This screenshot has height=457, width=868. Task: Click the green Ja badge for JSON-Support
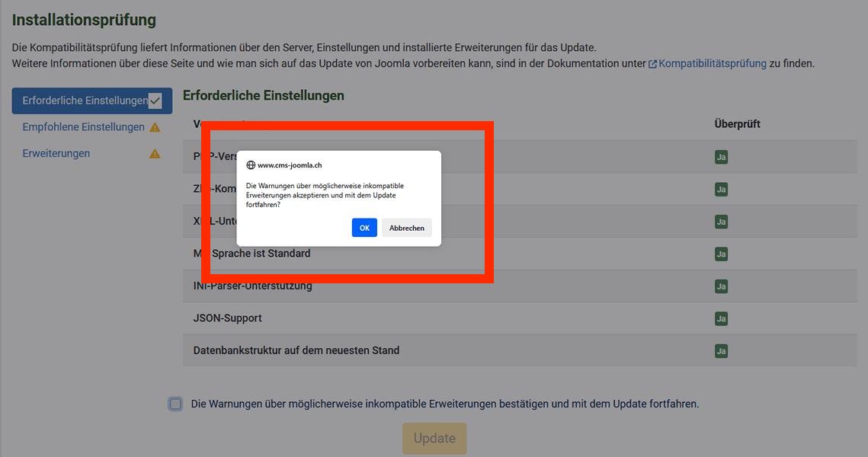click(721, 318)
